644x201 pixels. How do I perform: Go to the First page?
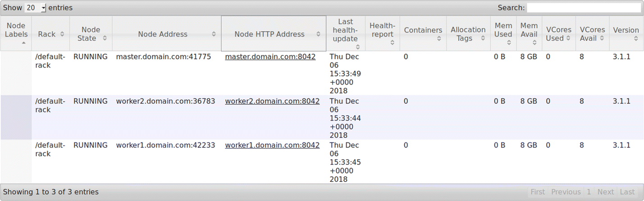tap(537, 192)
